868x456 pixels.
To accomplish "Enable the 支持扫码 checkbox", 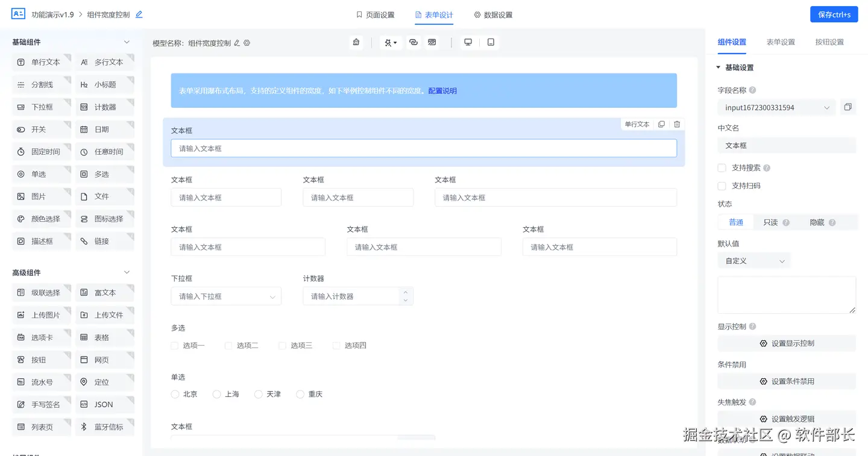I will point(722,186).
